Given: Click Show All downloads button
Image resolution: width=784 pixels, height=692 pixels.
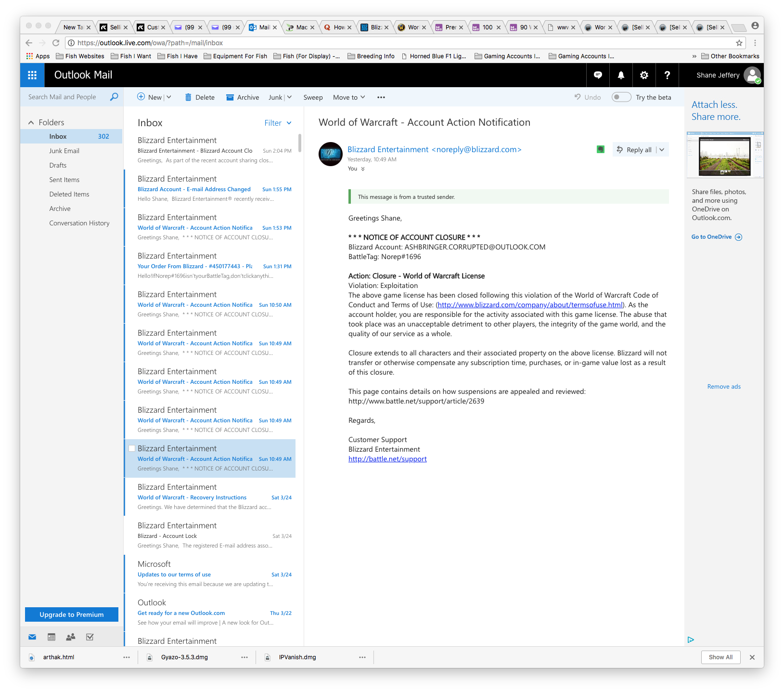Looking at the screenshot, I should tap(720, 657).
